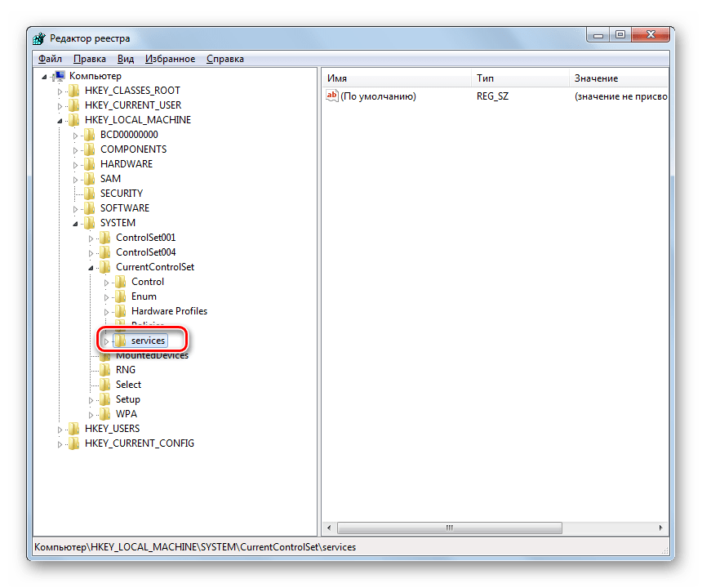Expand the HKEY_CURRENT_USER branch

click(60, 105)
